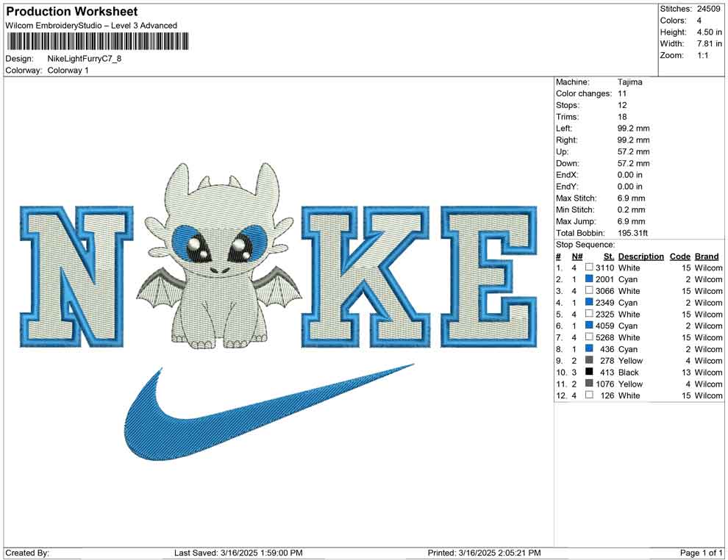This screenshot has height=560, width=728.
Task: Click the white swatch beside stitch 5268
Action: 589,337
